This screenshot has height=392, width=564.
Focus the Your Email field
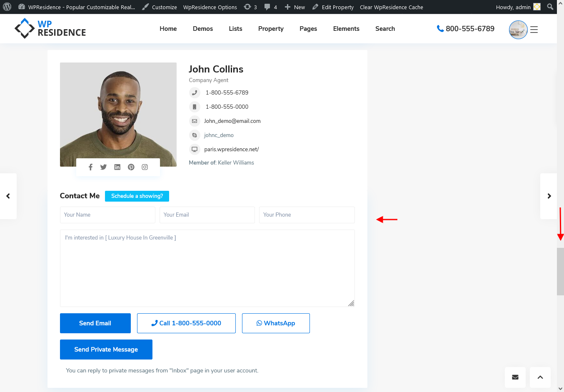pos(207,215)
